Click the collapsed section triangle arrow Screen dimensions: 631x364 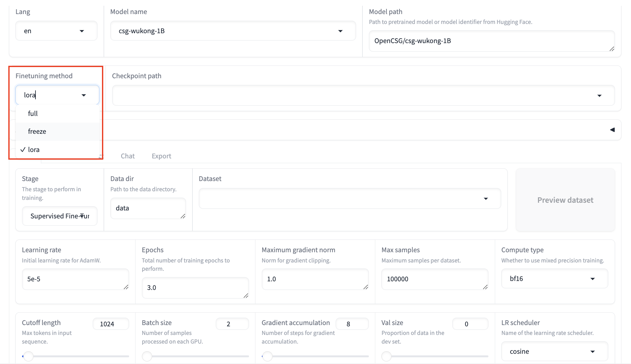612,130
